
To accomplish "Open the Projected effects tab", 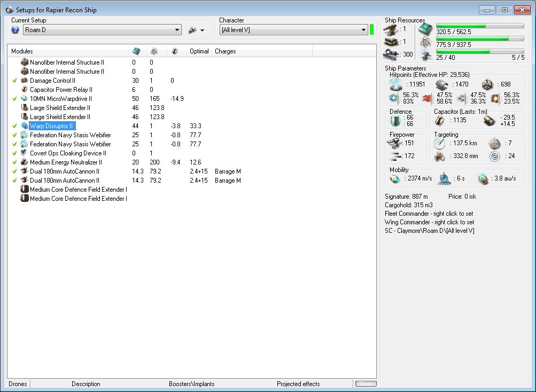I will [298, 384].
